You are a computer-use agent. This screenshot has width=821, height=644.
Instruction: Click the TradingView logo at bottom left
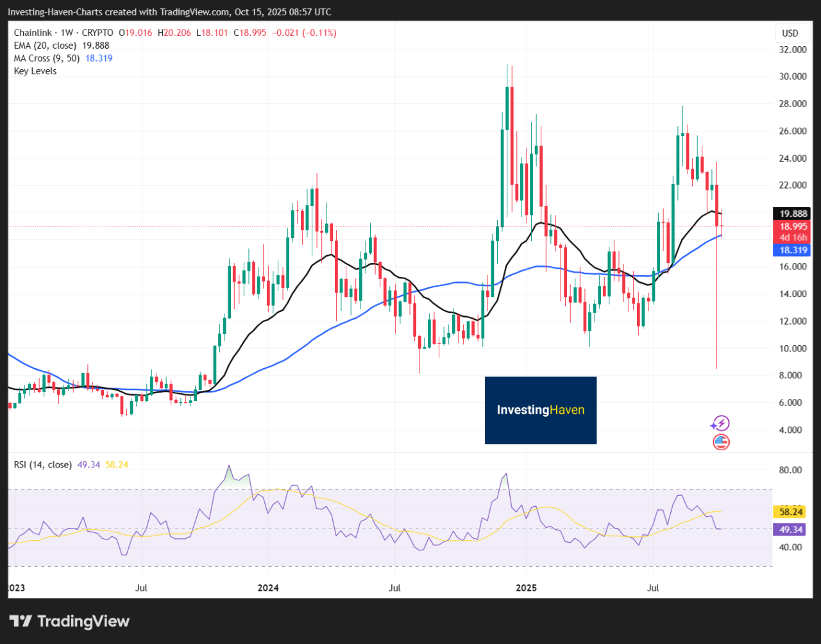click(x=69, y=621)
